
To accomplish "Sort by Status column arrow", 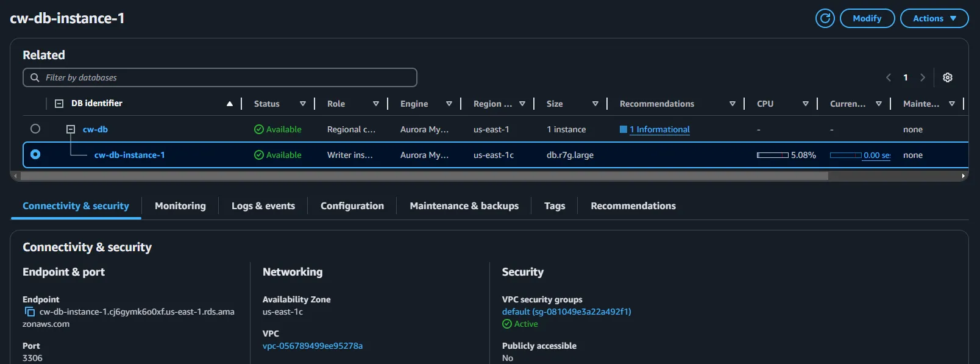I will [x=303, y=104].
